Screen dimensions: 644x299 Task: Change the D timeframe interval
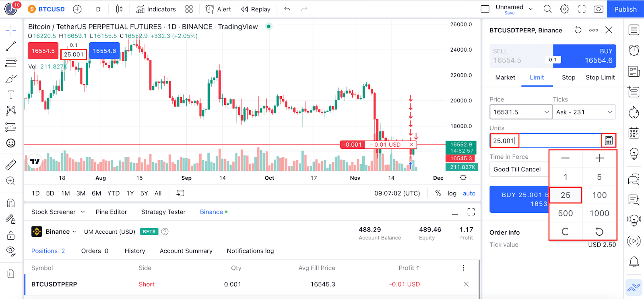click(98, 9)
